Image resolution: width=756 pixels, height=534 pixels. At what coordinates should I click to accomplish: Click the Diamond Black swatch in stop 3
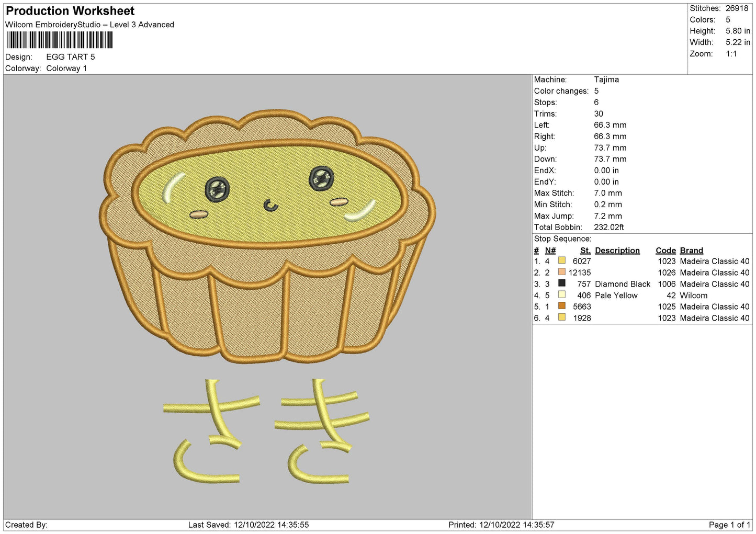point(562,283)
